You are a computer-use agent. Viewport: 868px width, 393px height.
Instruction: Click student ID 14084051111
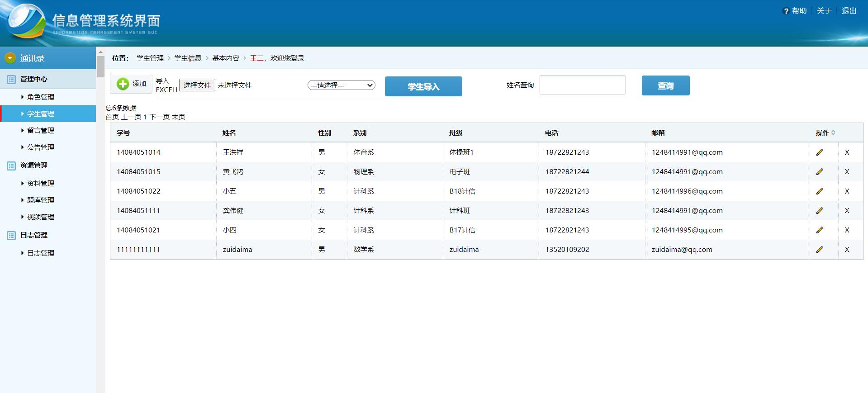click(x=138, y=211)
